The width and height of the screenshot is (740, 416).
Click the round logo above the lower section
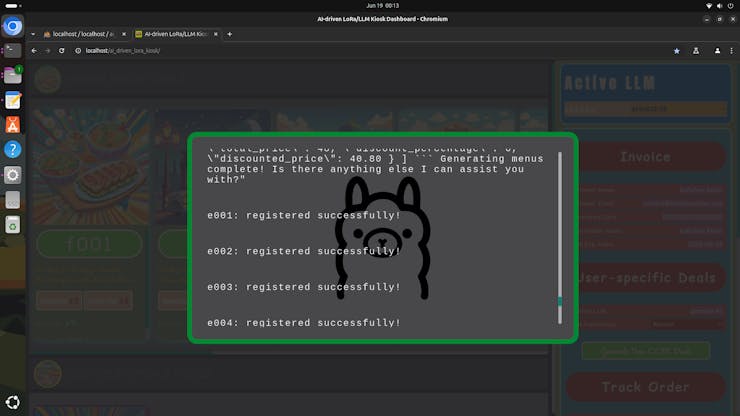(x=48, y=374)
